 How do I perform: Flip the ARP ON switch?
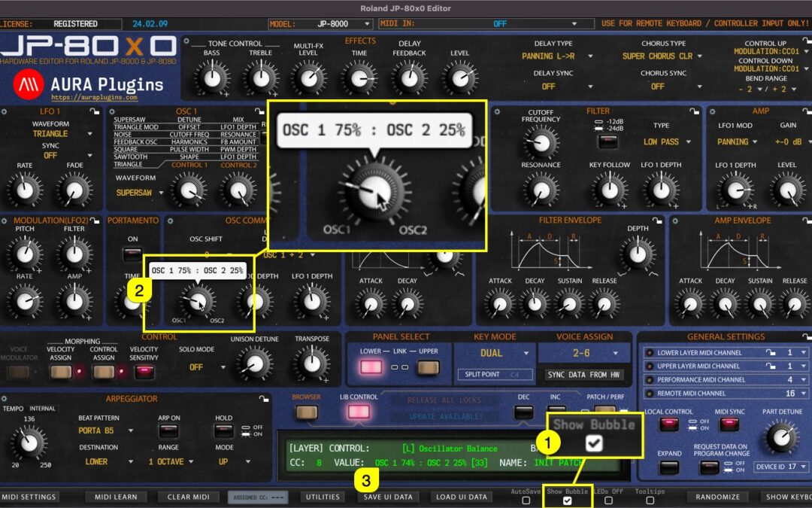(x=171, y=430)
